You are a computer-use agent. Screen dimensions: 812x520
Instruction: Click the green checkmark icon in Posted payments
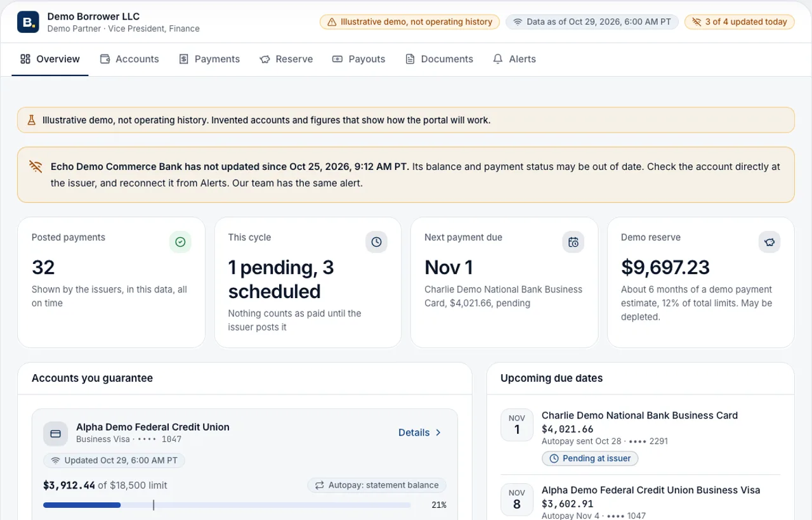[x=180, y=242]
